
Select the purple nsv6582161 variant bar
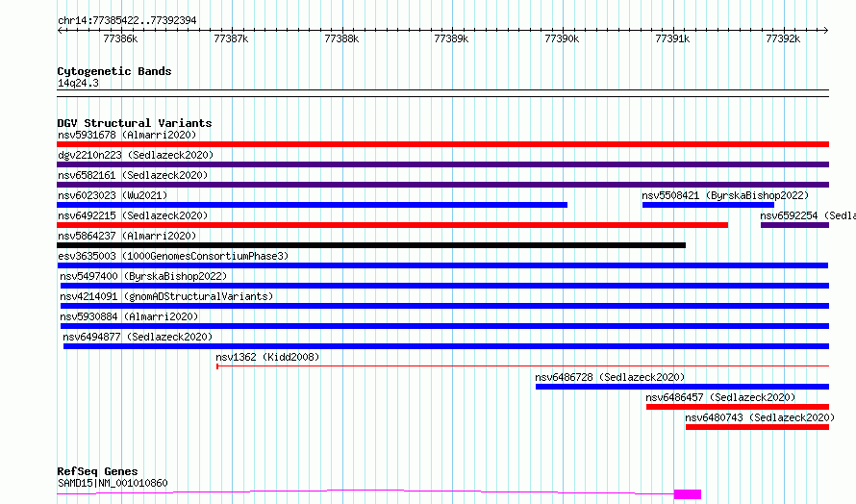pyautogui.click(x=442, y=185)
